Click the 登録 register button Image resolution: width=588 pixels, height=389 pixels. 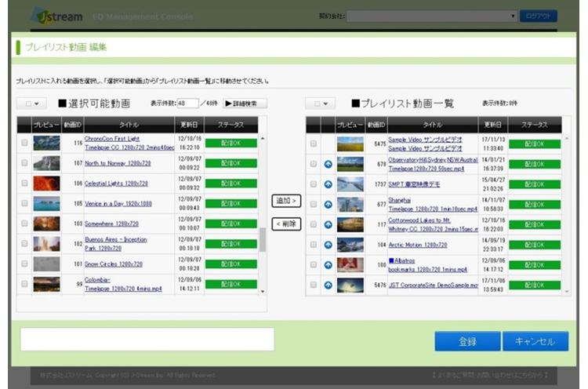click(467, 341)
